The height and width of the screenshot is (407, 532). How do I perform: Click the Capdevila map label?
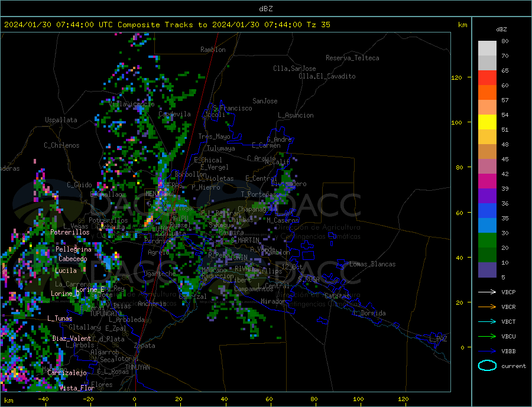174,114
